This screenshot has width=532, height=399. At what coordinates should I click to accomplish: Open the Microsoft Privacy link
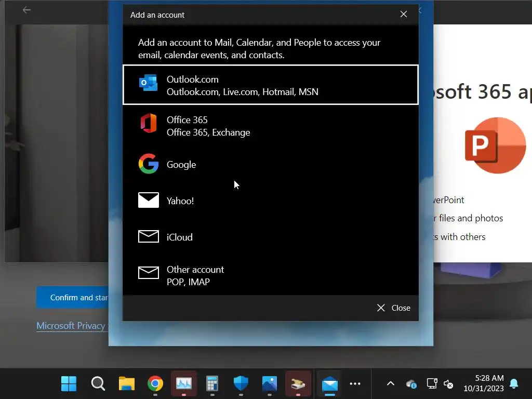click(x=71, y=326)
